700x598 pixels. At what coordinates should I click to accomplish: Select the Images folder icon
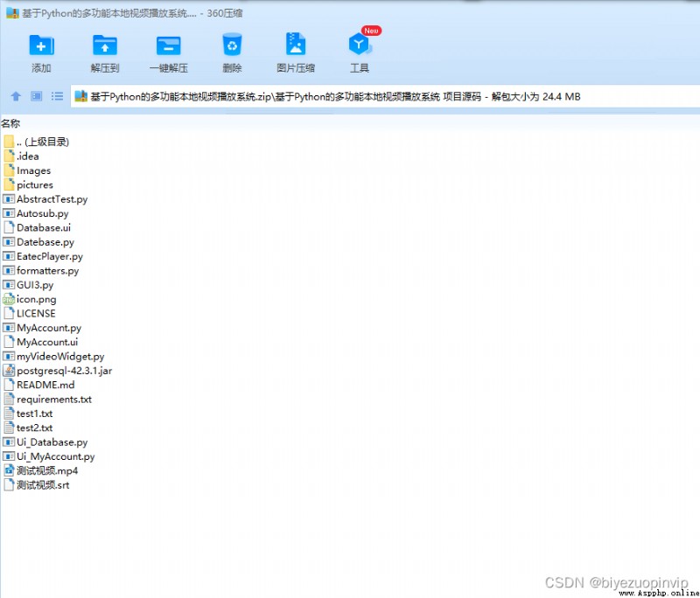(x=9, y=170)
